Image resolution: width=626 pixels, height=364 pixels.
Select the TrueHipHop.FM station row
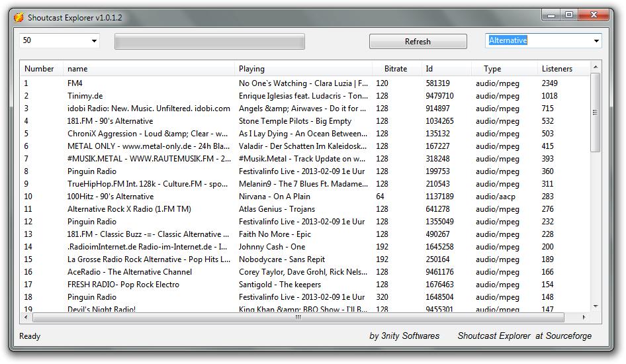click(305, 184)
